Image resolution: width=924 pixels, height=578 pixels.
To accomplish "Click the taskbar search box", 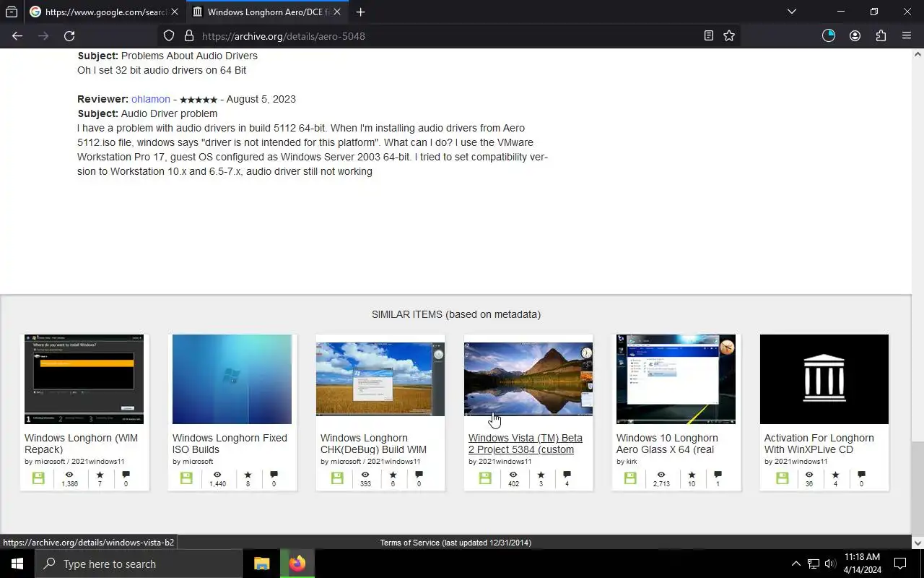I will (139, 564).
